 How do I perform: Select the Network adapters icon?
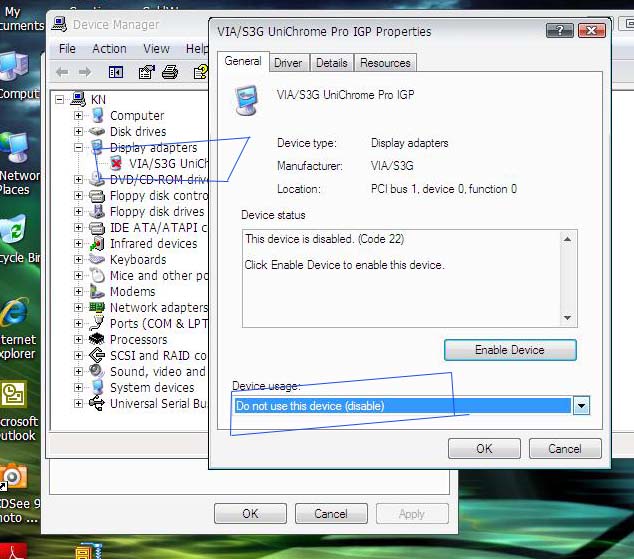97,308
